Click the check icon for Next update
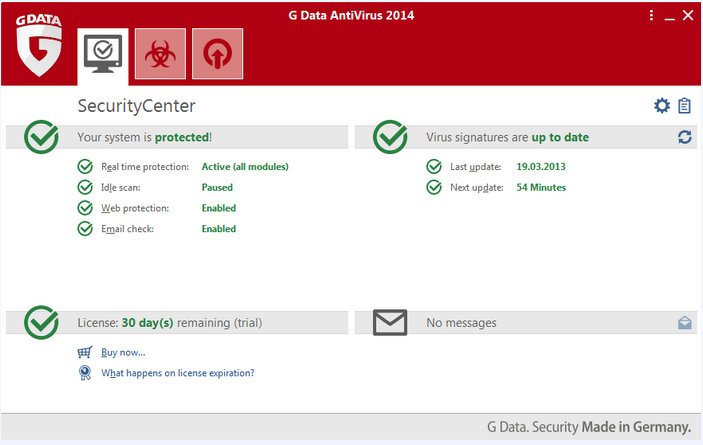The width and height of the screenshot is (703, 445). pyautogui.click(x=434, y=187)
